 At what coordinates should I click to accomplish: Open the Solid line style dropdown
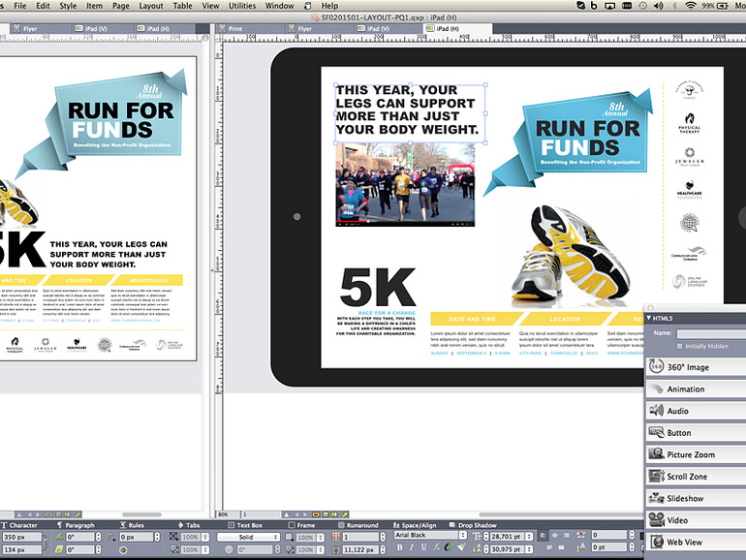[x=248, y=537]
